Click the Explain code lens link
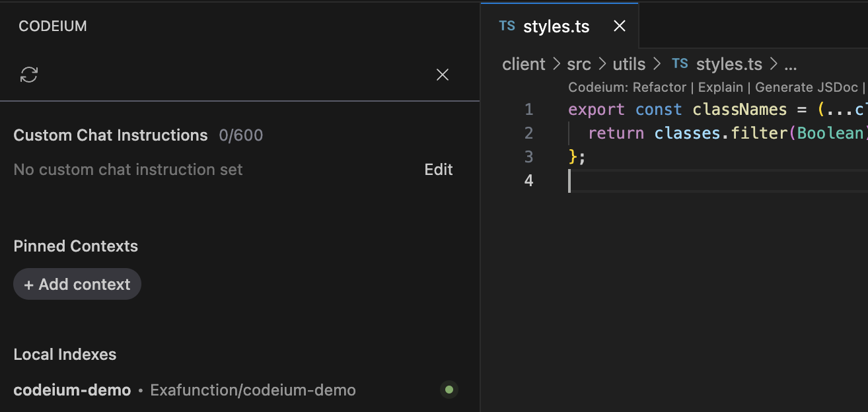 (720, 87)
